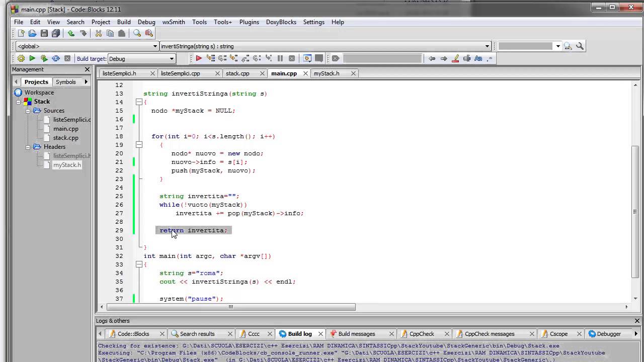This screenshot has height=362, width=644.
Task: Open the File menu
Action: pos(19,22)
